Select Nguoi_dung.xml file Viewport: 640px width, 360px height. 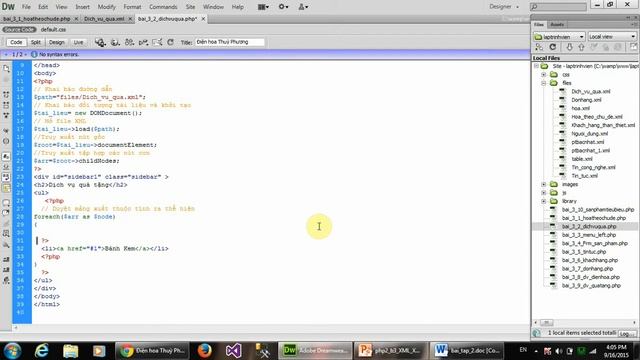coord(589,133)
